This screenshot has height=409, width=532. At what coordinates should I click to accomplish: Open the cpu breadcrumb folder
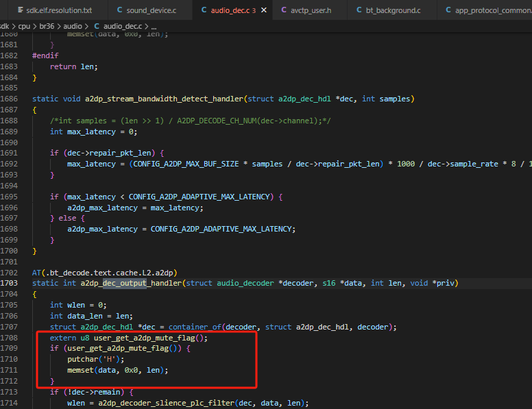click(x=24, y=26)
